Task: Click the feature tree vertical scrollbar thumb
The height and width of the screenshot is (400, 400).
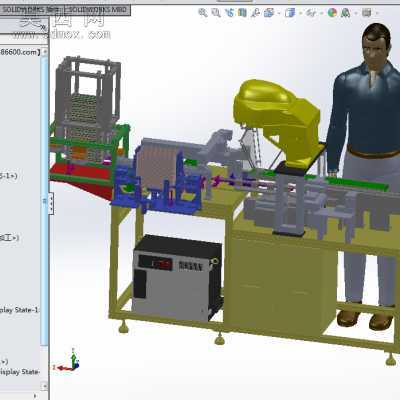Action: point(45,200)
